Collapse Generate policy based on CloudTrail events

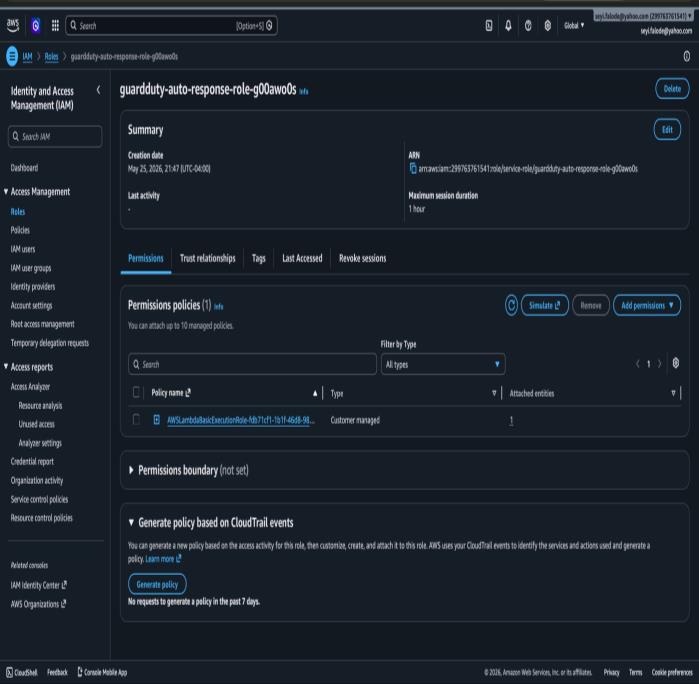click(x=131, y=522)
